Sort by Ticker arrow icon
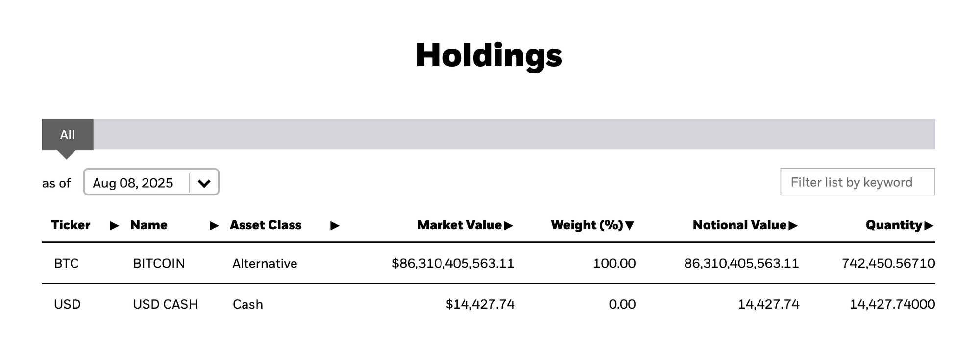Screen dimensions: 980x342 (114, 226)
